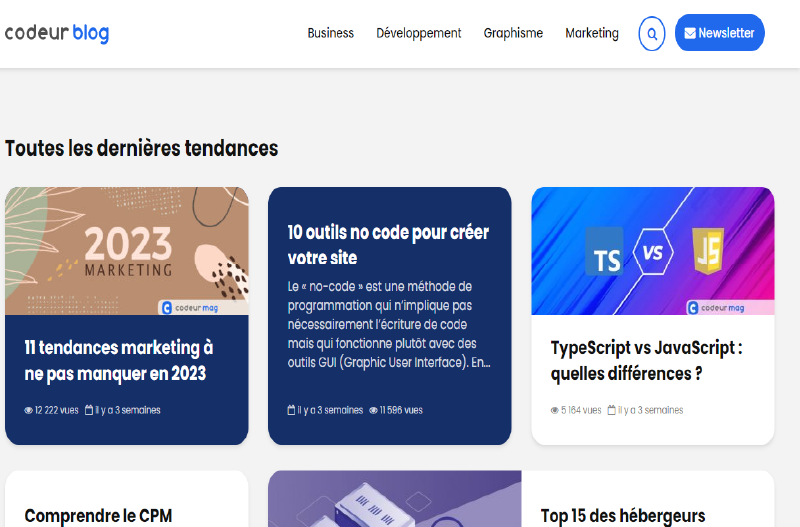This screenshot has width=800, height=527.
Task: Click the calendar icon on the TypeScript card
Action: point(611,410)
